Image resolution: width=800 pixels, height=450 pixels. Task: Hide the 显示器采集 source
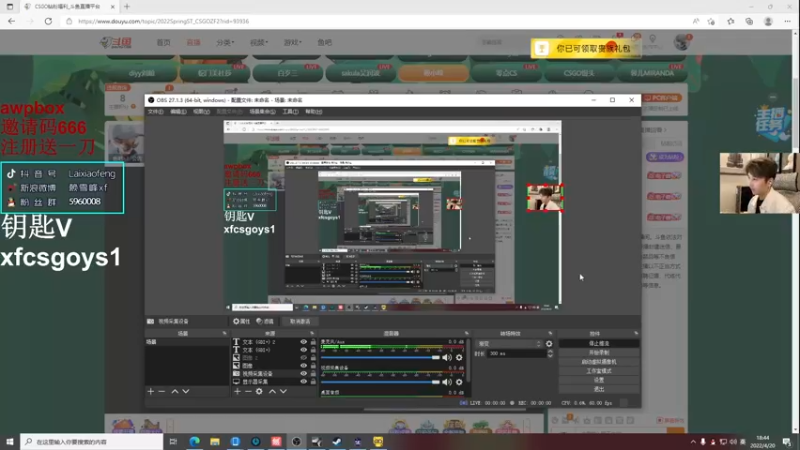click(304, 382)
